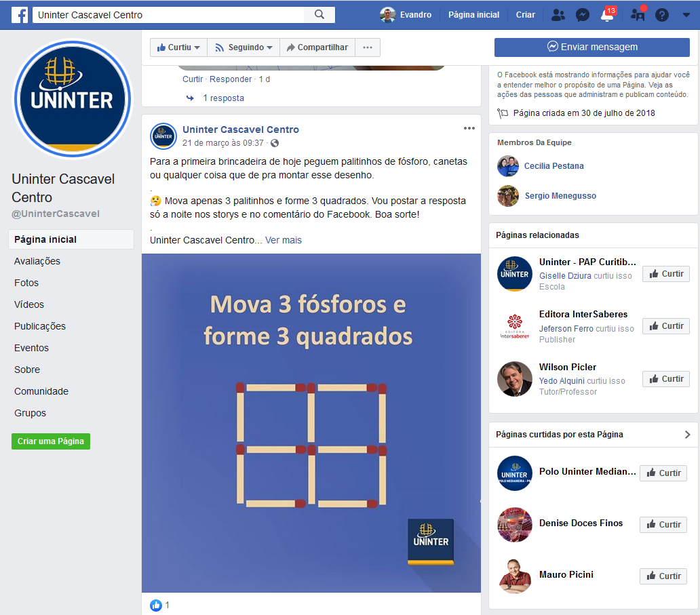Open the friend requests icon
700x615 pixels.
tap(558, 15)
